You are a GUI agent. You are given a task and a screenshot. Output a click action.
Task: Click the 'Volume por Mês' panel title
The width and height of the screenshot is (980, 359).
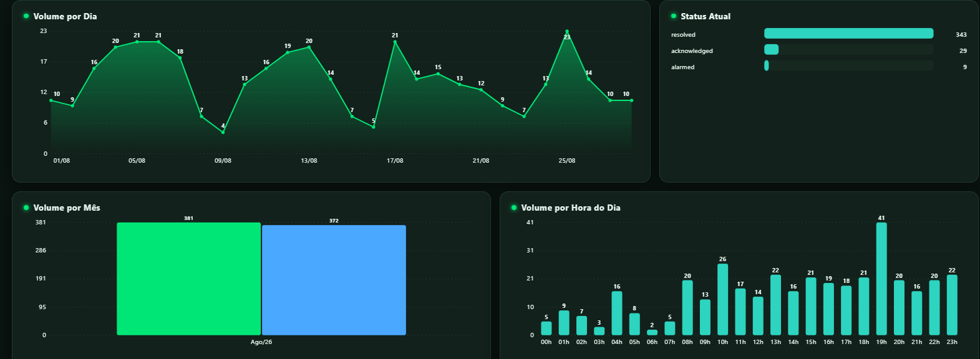[67, 208]
